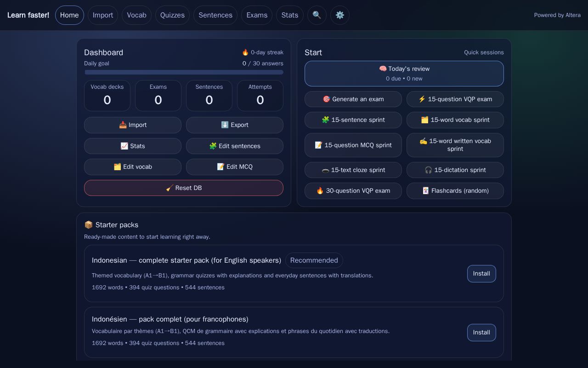Viewport: 588px width, 368px height.
Task: View the Stats tab in navigation
Action: 290,15
